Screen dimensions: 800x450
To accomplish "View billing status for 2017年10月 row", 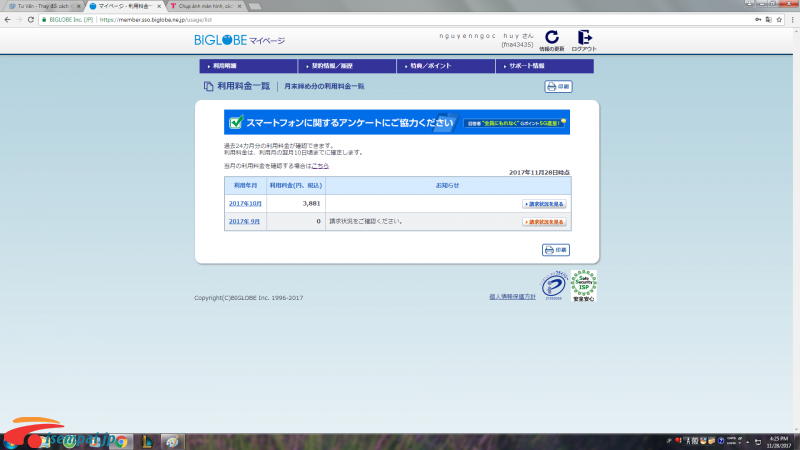I will (x=544, y=204).
